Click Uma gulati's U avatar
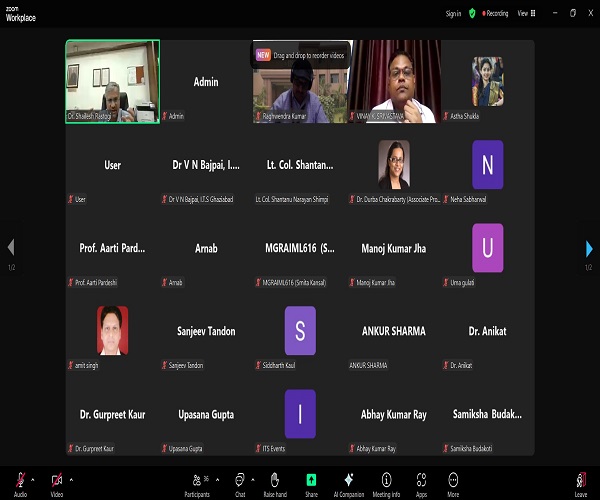Image resolution: width=600 pixels, height=500 pixels. pos(488,248)
